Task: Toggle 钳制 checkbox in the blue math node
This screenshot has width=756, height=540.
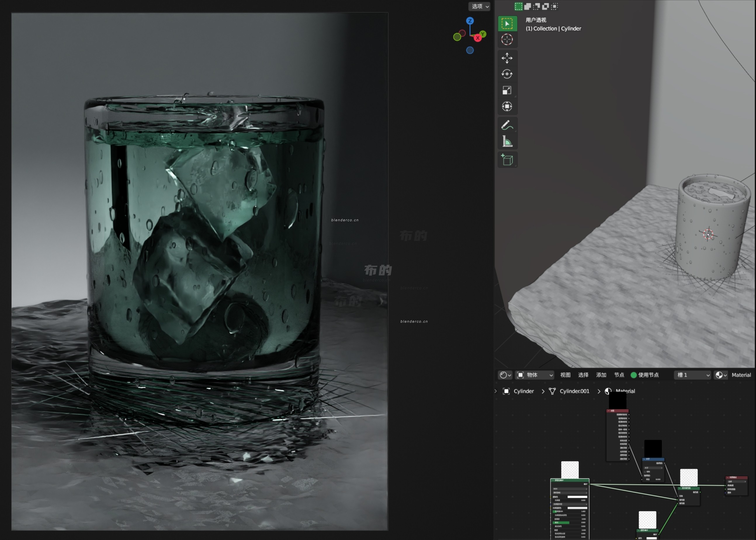Action: pos(645,472)
